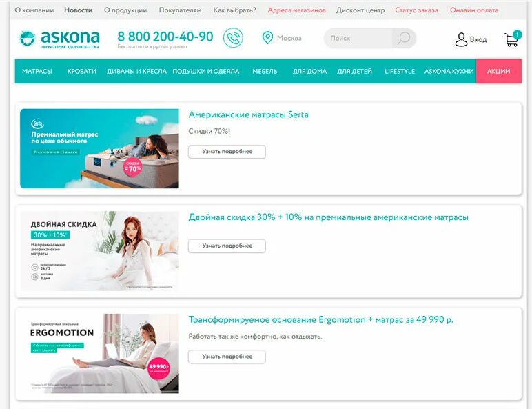The width and height of the screenshot is (532, 409).
Task: Open the КРОВАТИ menu category
Action: click(x=81, y=71)
